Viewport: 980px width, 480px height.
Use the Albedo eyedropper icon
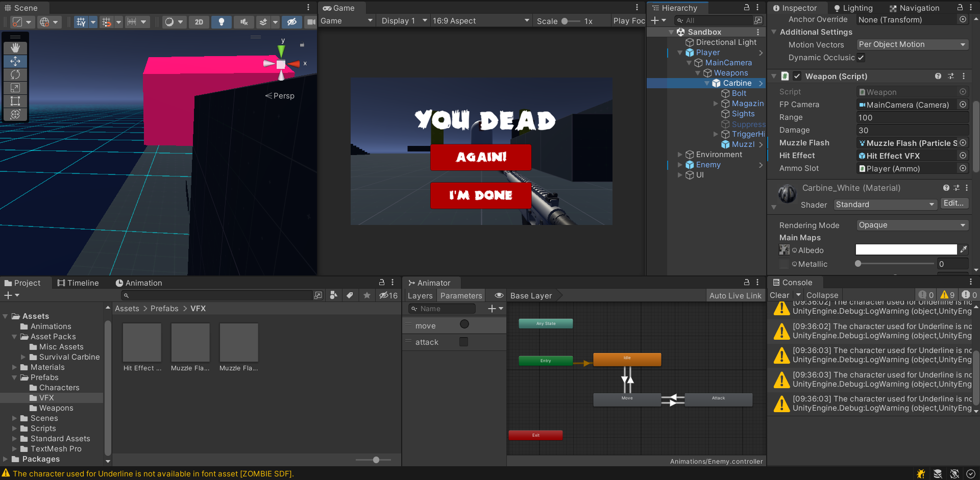tap(963, 249)
